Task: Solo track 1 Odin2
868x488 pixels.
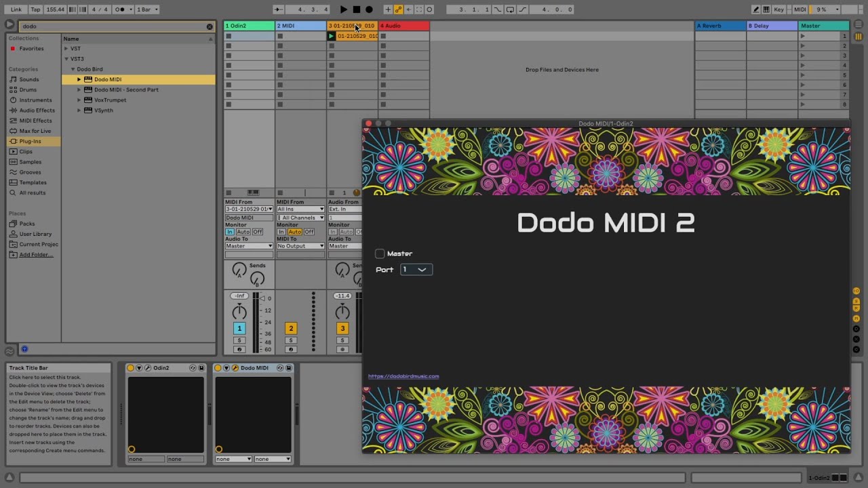Action: pyautogui.click(x=239, y=340)
